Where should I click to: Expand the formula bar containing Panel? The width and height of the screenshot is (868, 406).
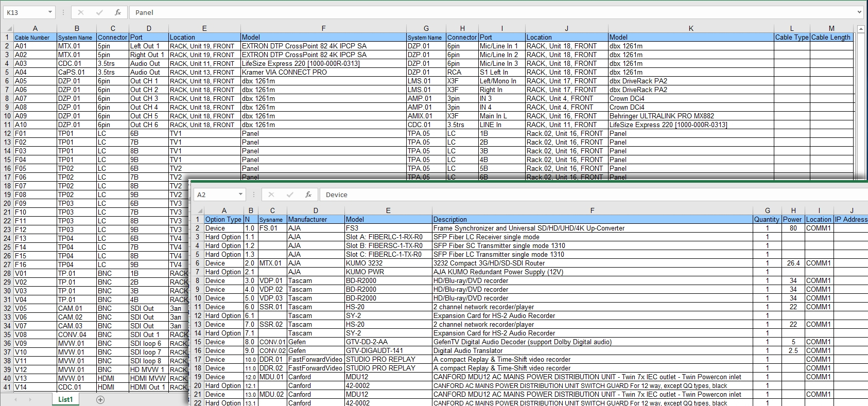click(x=859, y=12)
